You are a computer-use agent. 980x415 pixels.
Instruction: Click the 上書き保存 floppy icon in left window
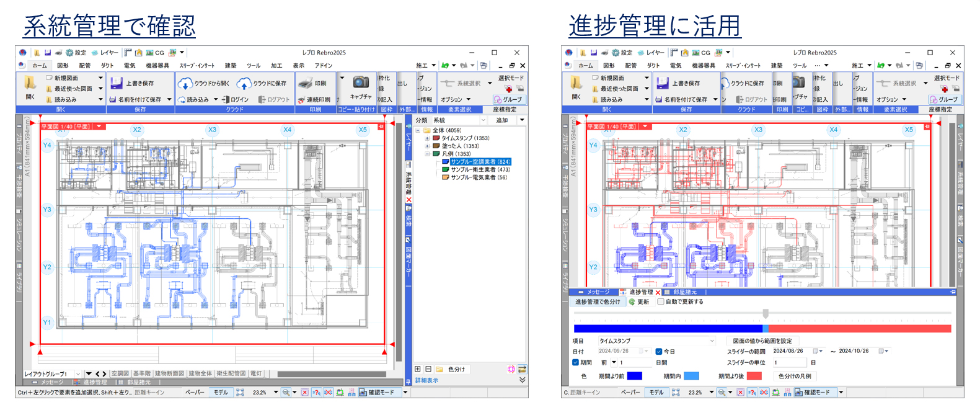tap(116, 83)
